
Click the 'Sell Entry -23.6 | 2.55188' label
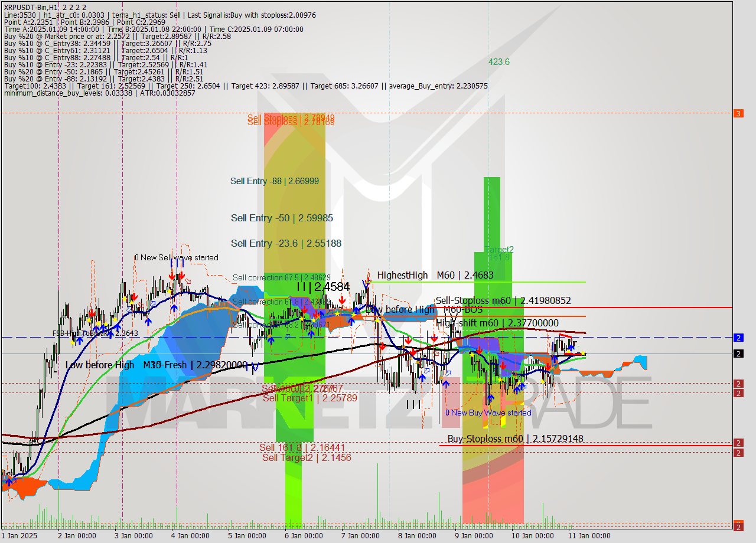pyautogui.click(x=286, y=243)
